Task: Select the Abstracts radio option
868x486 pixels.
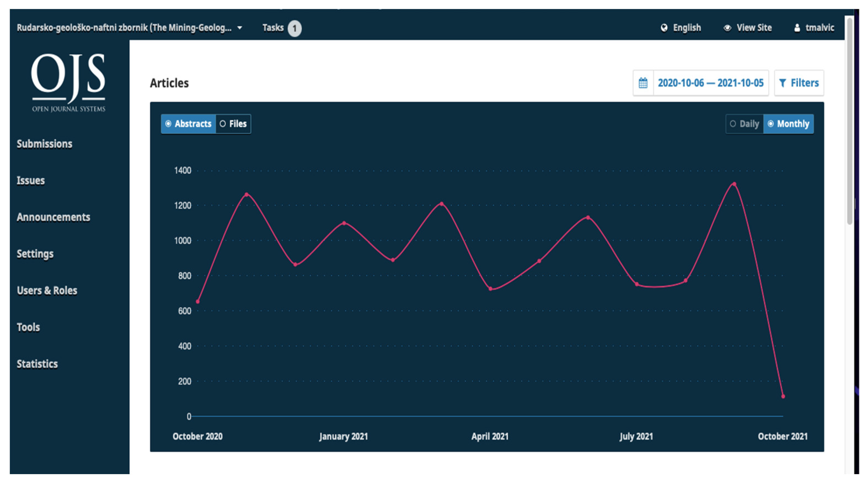Action: (188, 124)
